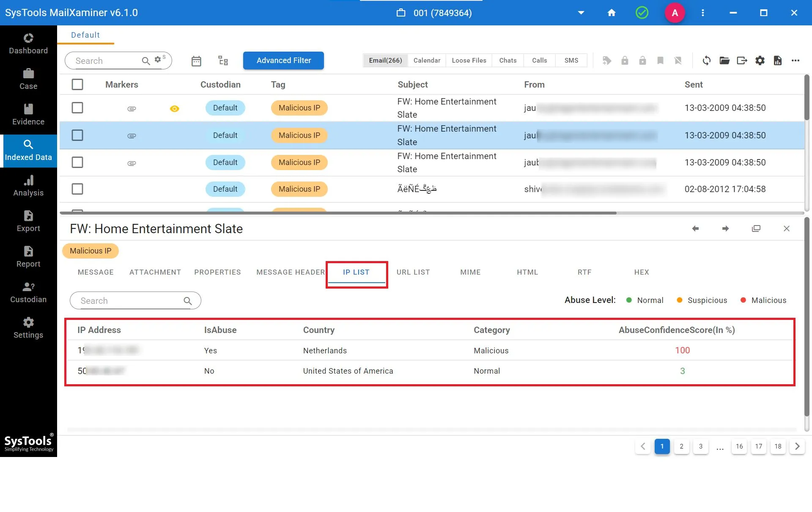The height and width of the screenshot is (512, 812).
Task: Check the select-all checkbox in header
Action: click(x=77, y=84)
